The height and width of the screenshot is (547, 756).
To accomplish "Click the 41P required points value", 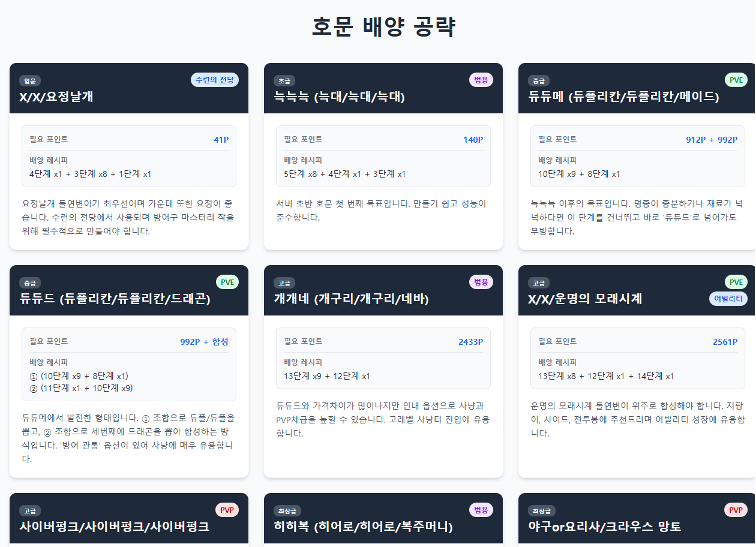I will click(x=221, y=140).
